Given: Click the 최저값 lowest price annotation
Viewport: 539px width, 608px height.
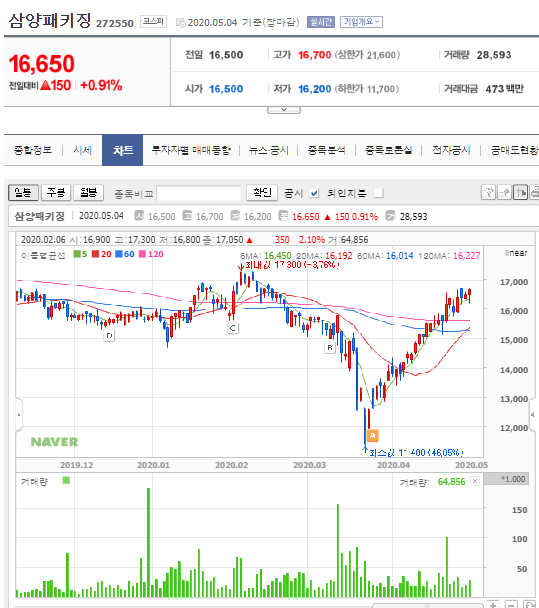Looking at the screenshot, I should [416, 452].
